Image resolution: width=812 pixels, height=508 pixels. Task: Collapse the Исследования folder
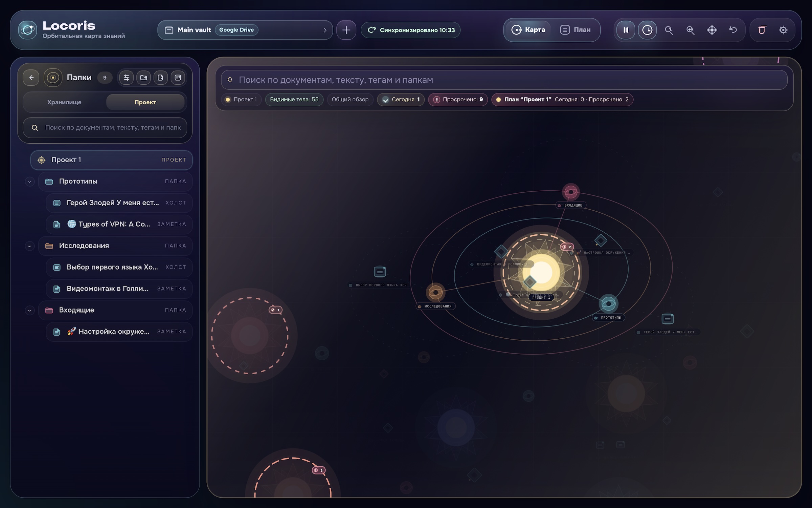coord(30,246)
